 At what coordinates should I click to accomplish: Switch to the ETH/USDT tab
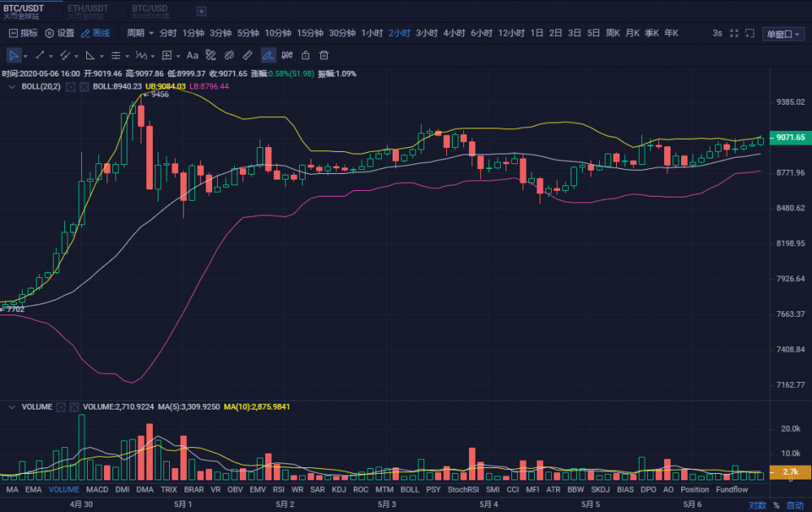pos(88,8)
